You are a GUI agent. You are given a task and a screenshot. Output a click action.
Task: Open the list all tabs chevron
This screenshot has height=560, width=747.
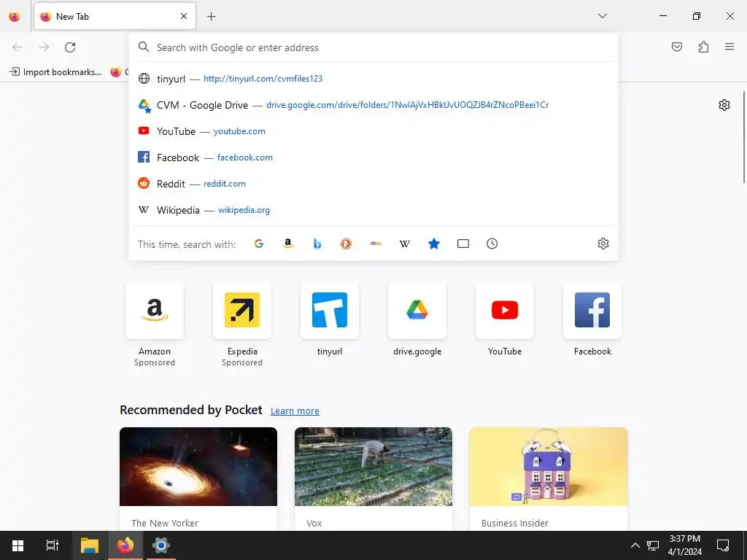pyautogui.click(x=603, y=16)
